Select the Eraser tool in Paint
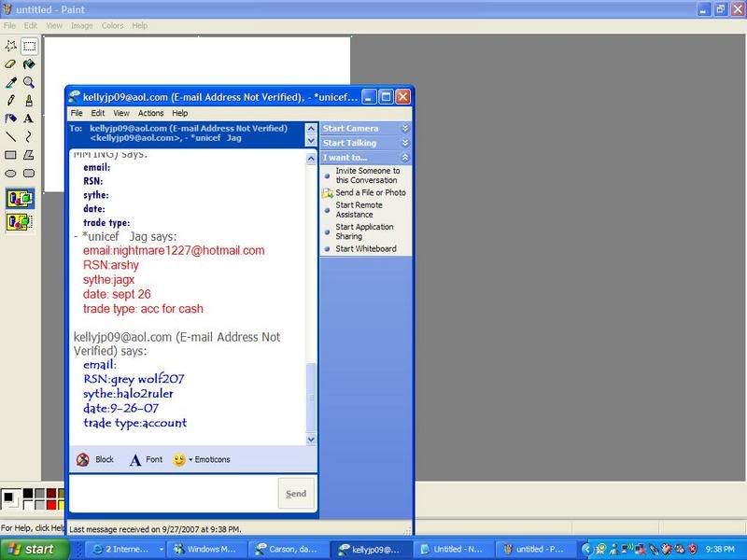747x560 pixels. [x=10, y=64]
